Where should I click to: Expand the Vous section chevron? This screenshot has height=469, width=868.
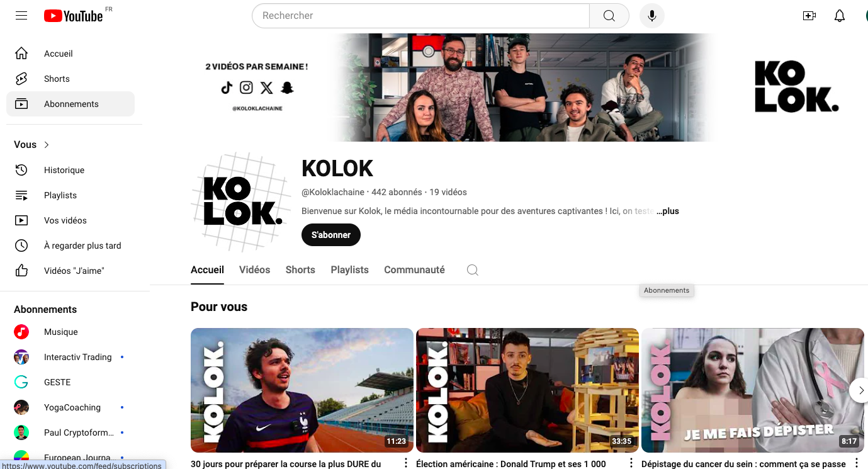click(x=47, y=145)
